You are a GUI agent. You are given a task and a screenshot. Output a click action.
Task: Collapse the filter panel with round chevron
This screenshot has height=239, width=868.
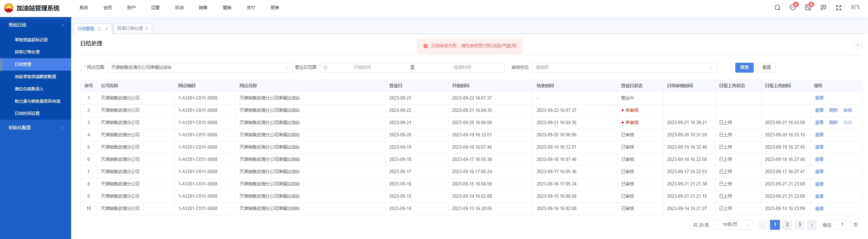pyautogui.click(x=857, y=45)
